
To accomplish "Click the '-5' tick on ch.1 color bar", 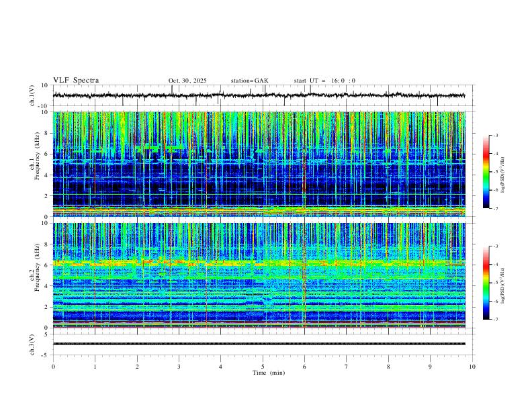I will pyautogui.click(x=495, y=172).
